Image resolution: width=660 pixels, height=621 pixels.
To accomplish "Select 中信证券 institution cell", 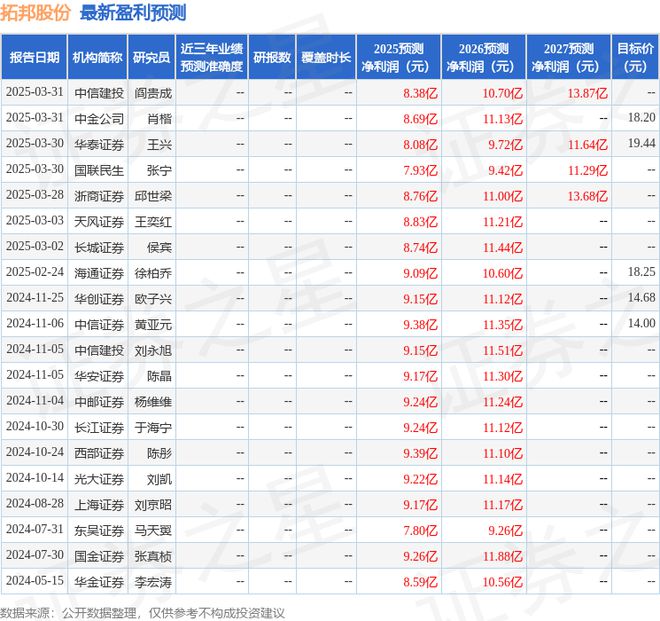I will (99, 325).
